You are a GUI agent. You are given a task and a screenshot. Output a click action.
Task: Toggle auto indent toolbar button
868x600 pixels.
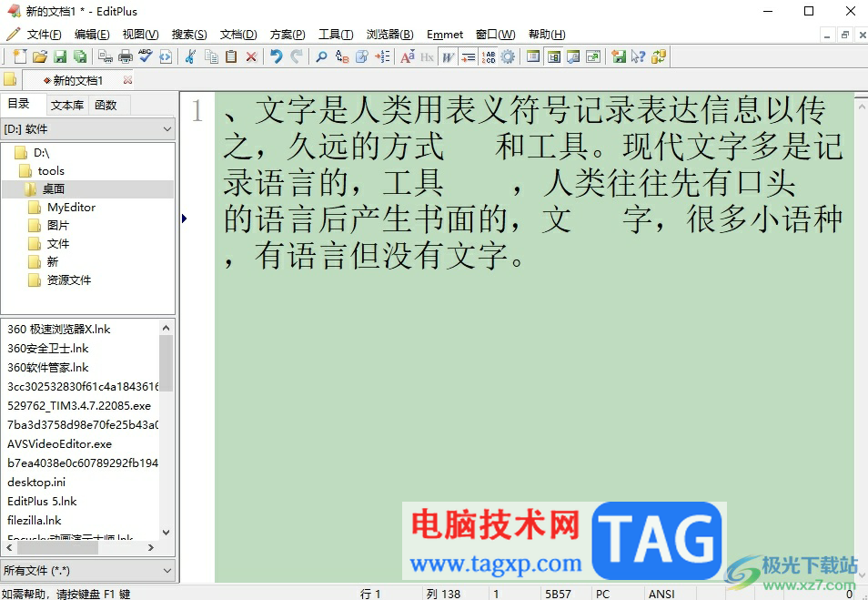coord(468,56)
